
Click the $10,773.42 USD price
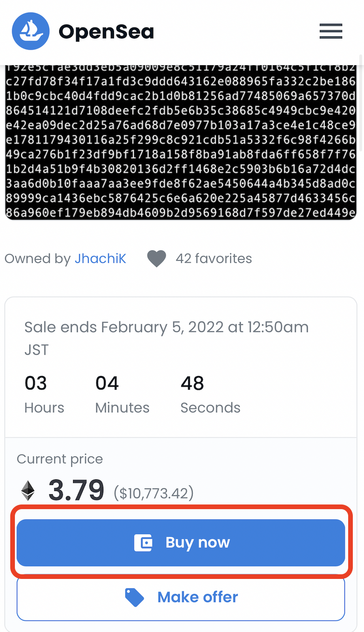pos(154,493)
